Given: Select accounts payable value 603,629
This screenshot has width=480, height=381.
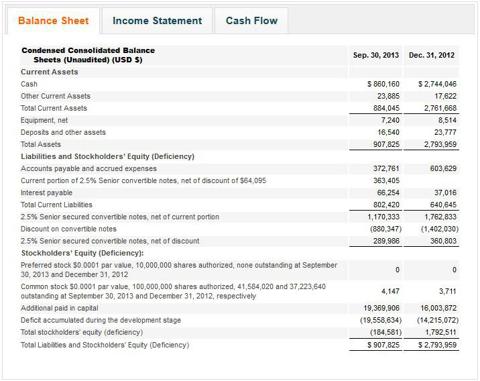Looking at the screenshot, I should [443, 169].
